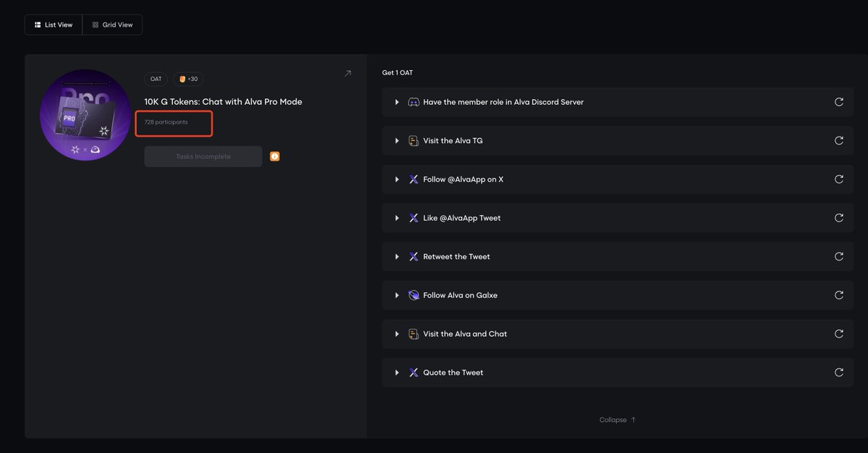
Task: Refresh the Visit the Alva TG task
Action: pyautogui.click(x=839, y=140)
